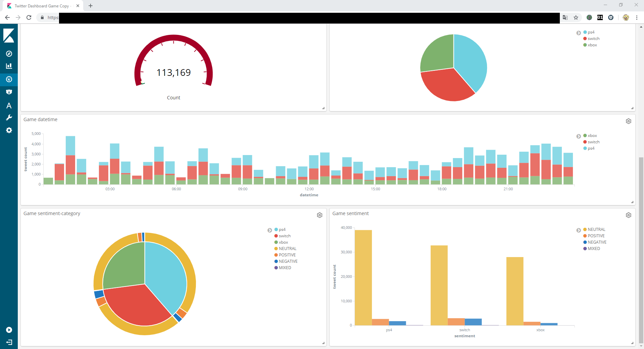Select the Twitter Dashboard Game Copy browser tab

point(42,6)
